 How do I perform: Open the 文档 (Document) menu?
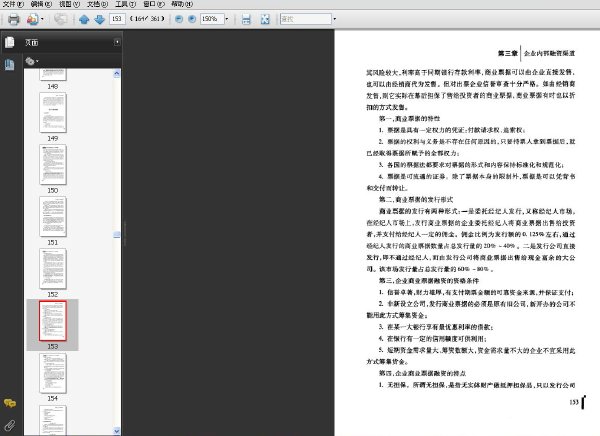pyautogui.click(x=97, y=4)
